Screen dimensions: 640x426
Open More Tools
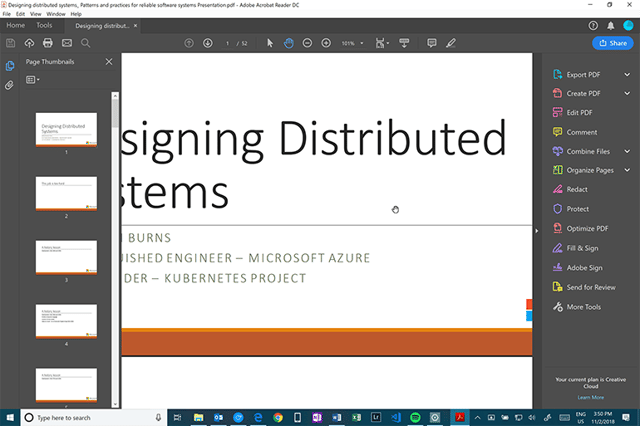pos(576,307)
